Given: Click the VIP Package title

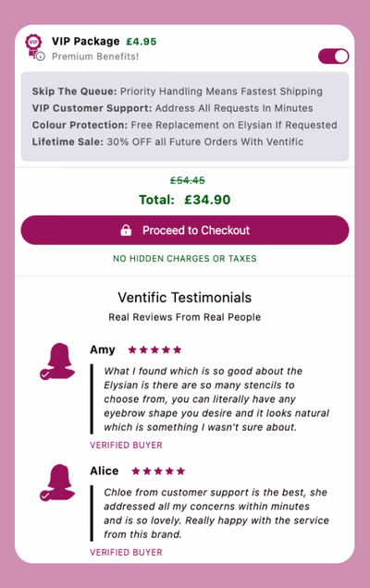Looking at the screenshot, I should click(85, 42).
